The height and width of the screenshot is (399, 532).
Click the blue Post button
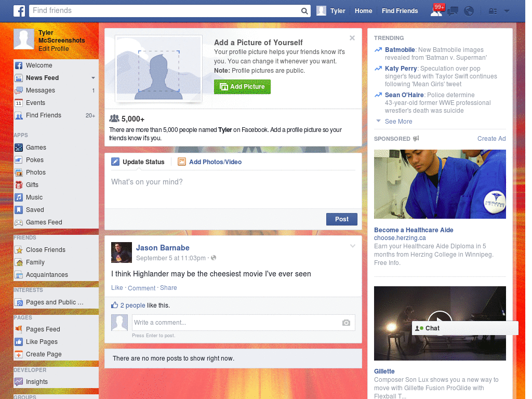coord(342,219)
